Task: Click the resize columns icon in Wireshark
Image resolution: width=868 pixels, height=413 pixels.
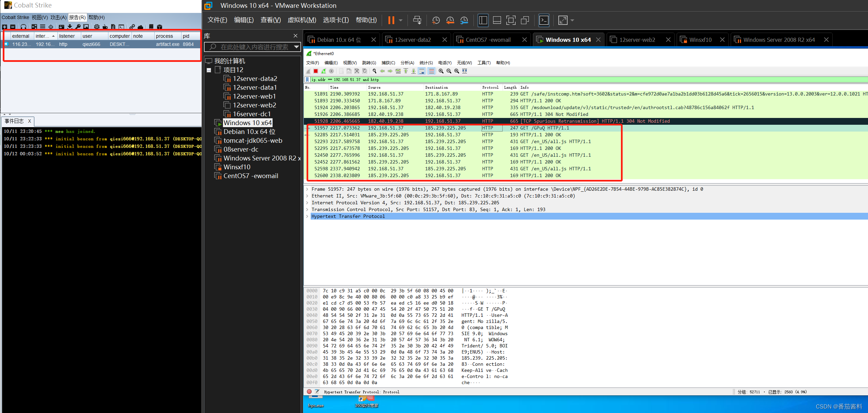Action: click(465, 71)
